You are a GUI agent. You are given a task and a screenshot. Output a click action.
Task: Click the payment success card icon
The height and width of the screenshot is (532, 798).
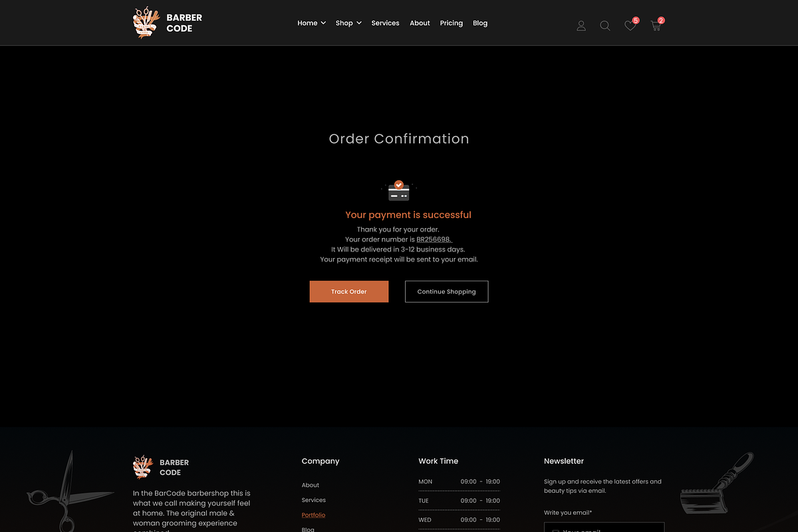(399, 191)
